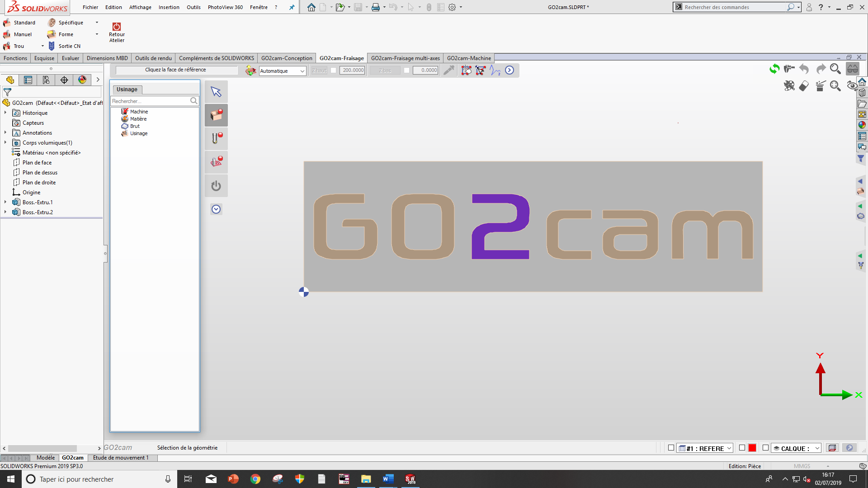Open the Fichier menu

click(90, 7)
